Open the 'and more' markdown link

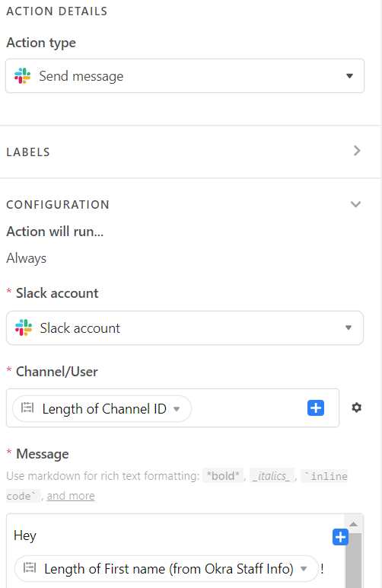point(71,496)
